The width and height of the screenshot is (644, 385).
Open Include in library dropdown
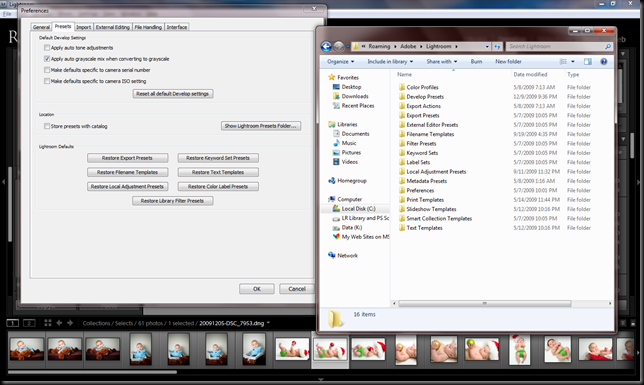coord(390,62)
